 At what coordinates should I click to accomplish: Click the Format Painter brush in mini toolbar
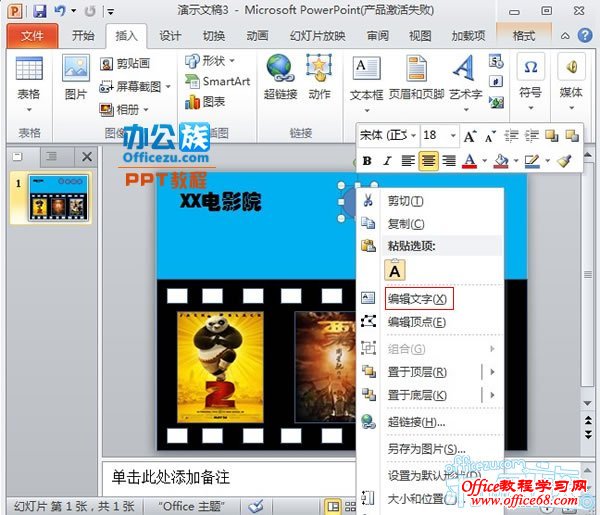(564, 160)
